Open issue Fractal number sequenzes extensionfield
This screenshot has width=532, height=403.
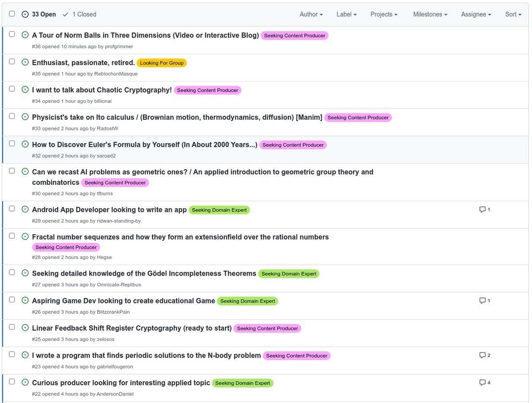180,237
